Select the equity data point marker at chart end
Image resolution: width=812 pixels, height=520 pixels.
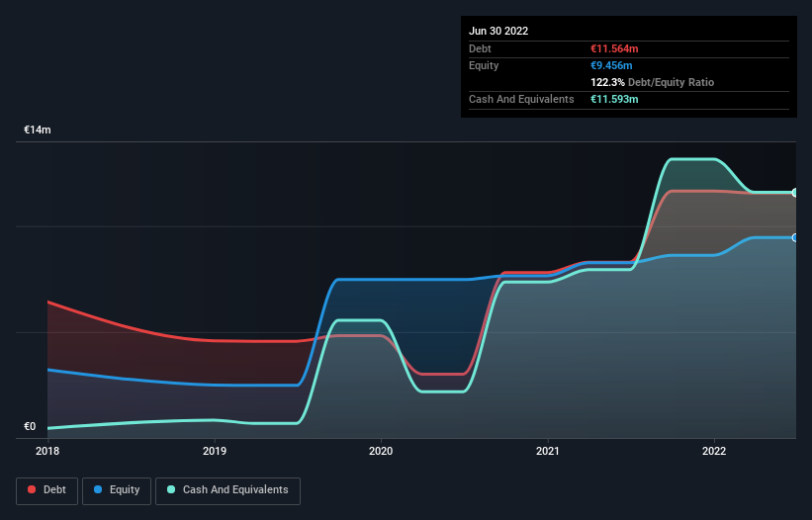click(795, 237)
